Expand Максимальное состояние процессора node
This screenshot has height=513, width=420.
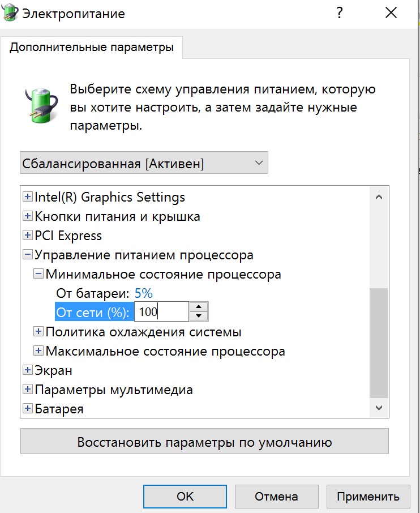[38, 350]
